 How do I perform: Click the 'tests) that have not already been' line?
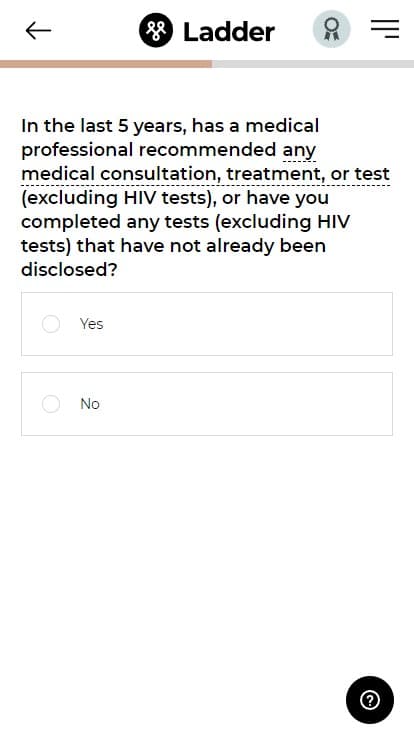point(174,246)
